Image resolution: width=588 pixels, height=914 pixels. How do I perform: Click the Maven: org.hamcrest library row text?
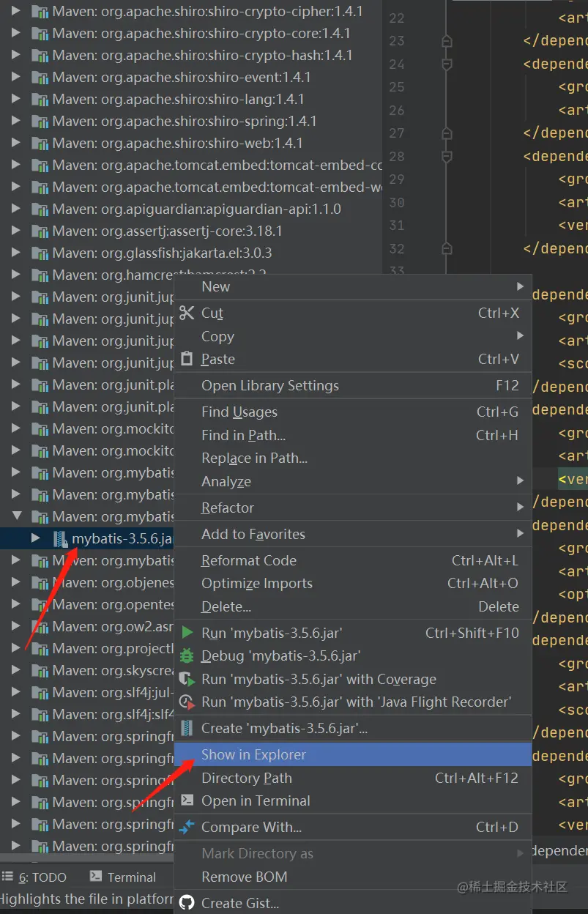pos(113,275)
